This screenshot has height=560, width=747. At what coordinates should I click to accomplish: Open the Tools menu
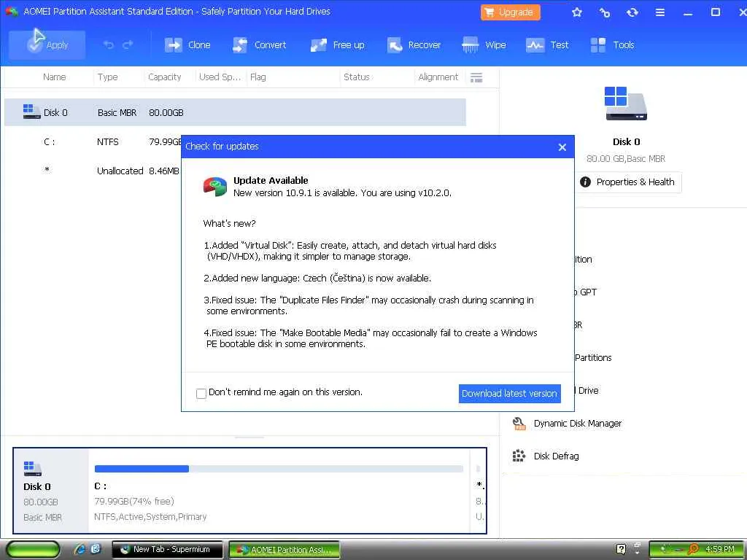click(x=612, y=44)
